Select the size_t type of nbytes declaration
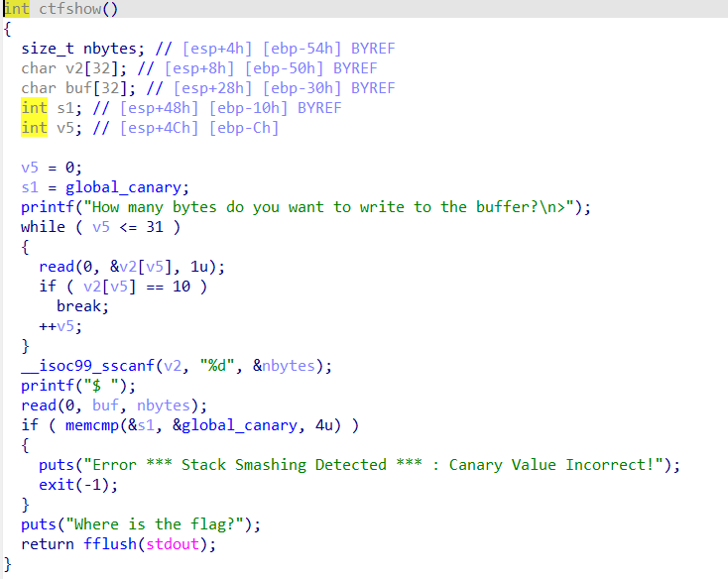This screenshot has height=579, width=728. 48,49
